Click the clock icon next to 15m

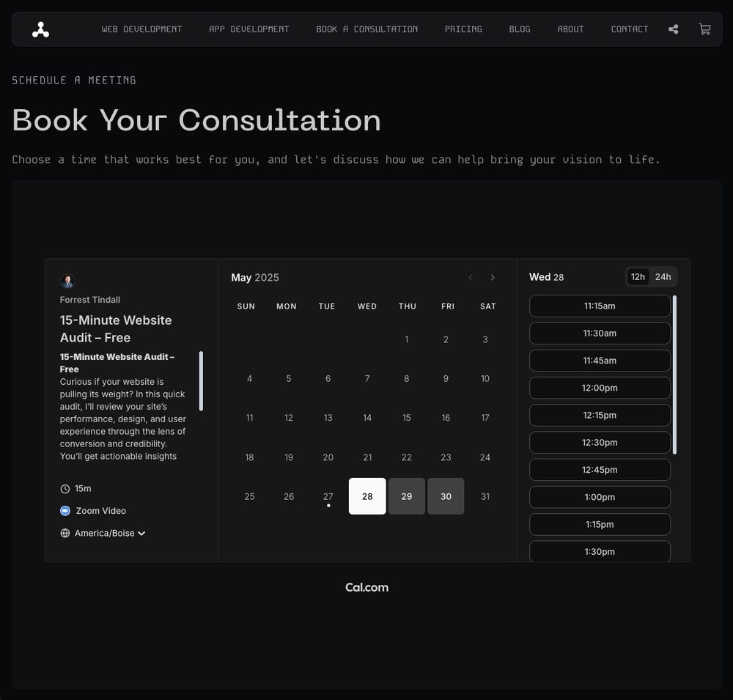[65, 489]
